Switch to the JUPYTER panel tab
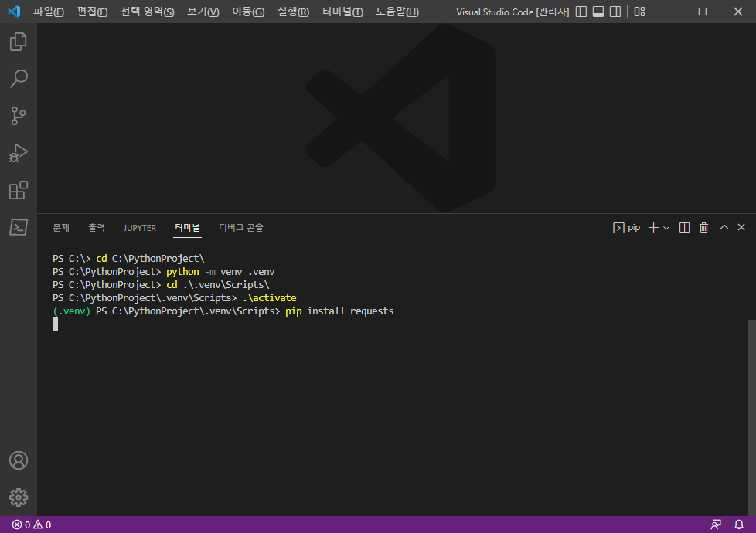Screen dimensions: 756x533 point(139,227)
